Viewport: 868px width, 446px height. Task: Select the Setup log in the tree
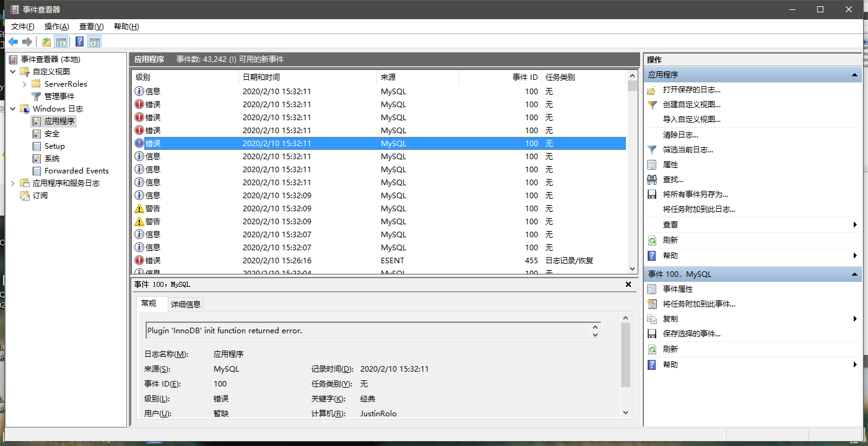click(53, 146)
